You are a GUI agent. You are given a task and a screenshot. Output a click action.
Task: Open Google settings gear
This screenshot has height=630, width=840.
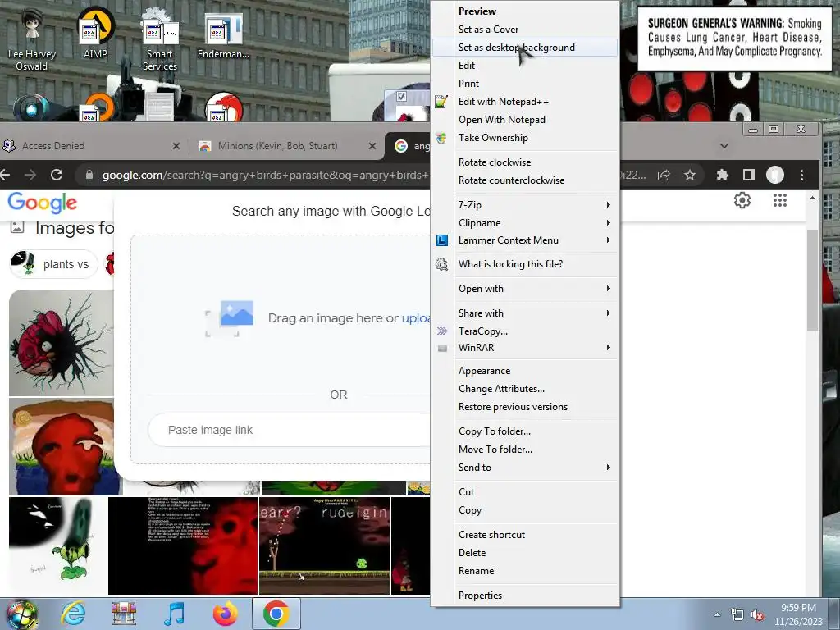742,200
